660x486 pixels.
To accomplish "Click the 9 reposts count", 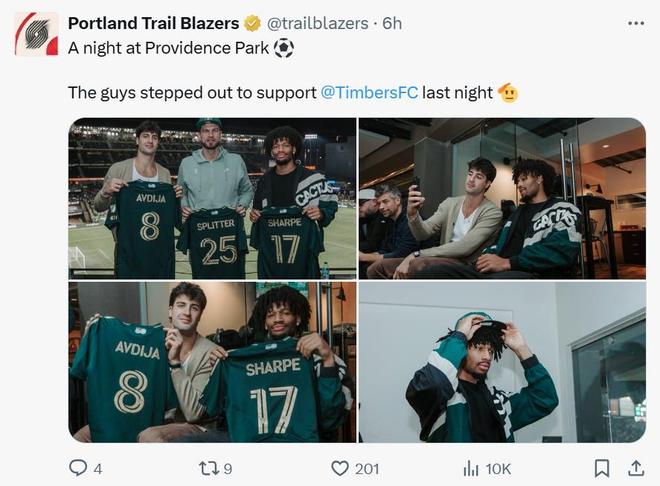I will point(228,468).
